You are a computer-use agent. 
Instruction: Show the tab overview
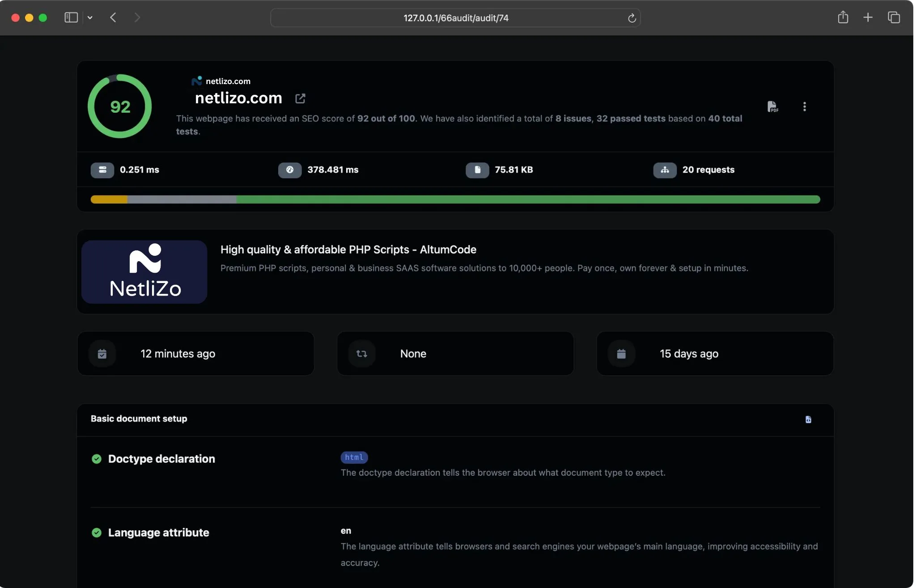click(894, 17)
